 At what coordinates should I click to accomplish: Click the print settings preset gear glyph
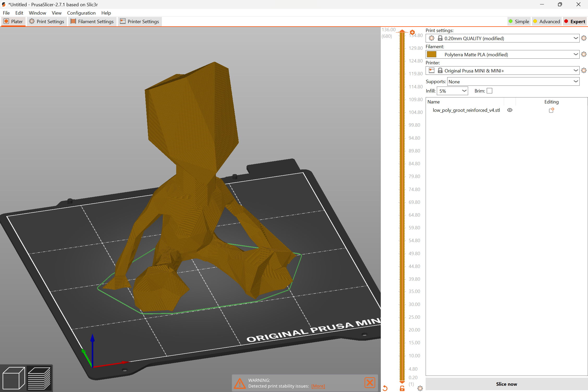(432, 38)
